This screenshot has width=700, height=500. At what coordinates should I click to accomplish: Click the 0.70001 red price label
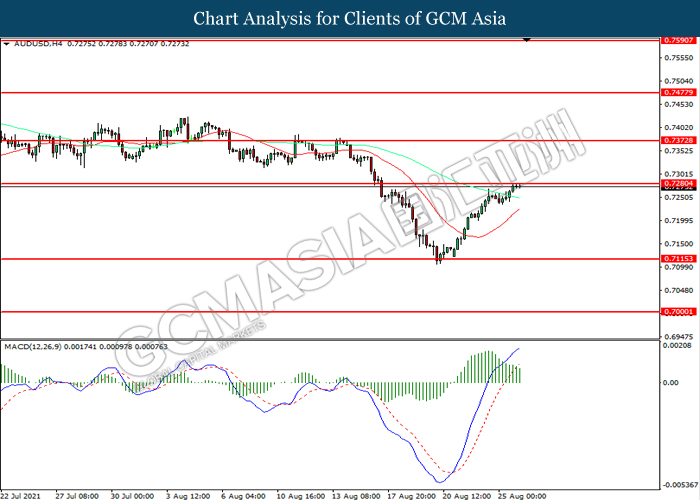[x=680, y=312]
